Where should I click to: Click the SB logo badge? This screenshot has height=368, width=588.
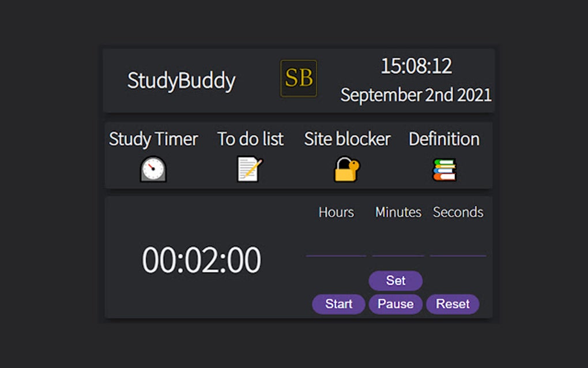point(298,78)
